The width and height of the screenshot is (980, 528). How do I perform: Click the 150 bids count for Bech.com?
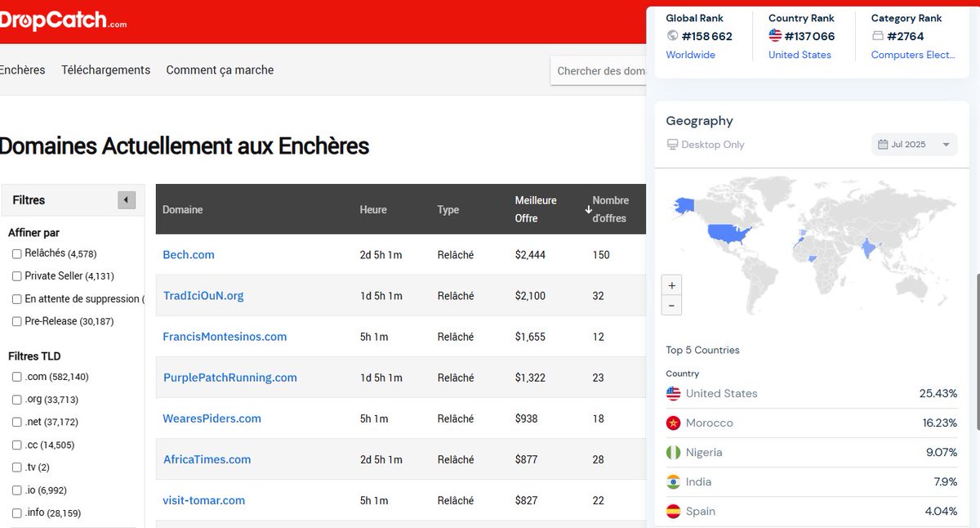[x=601, y=255]
